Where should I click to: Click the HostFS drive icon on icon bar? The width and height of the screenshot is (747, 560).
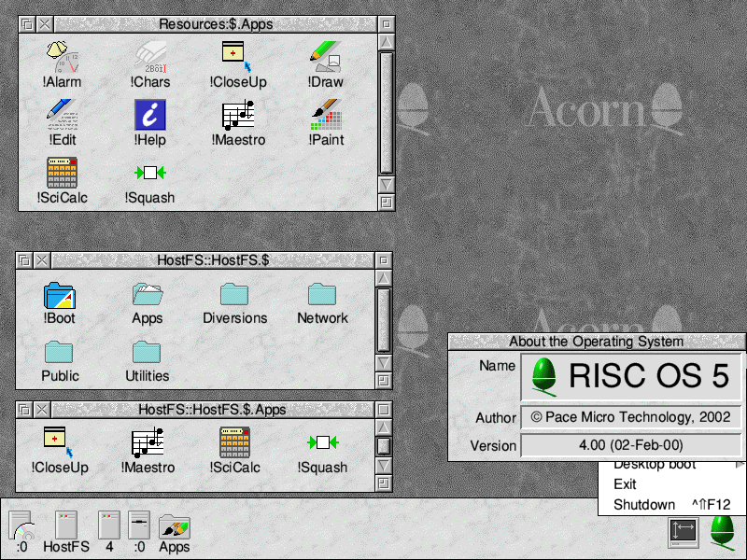coord(66,531)
